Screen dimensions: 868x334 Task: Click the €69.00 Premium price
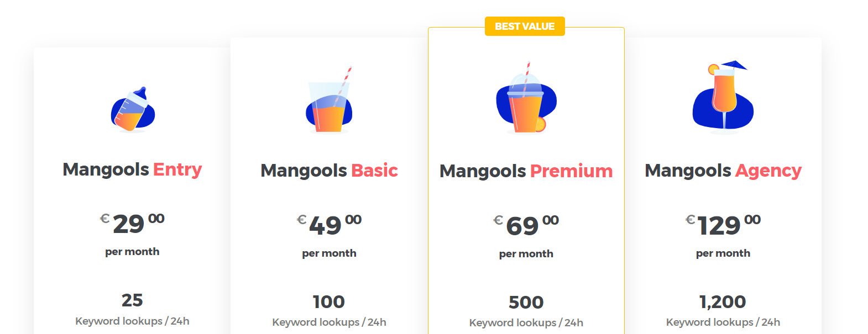(526, 225)
